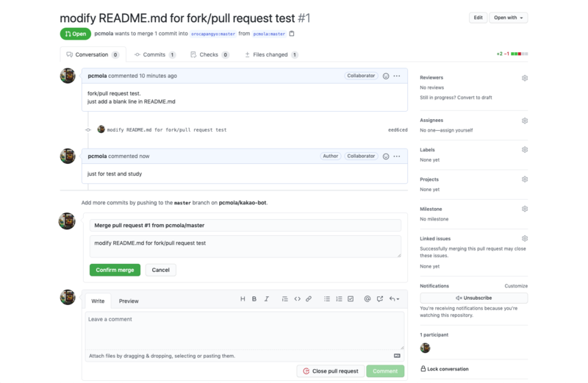Open Projects gear settings
This screenshot has height=383, width=588.
525,179
